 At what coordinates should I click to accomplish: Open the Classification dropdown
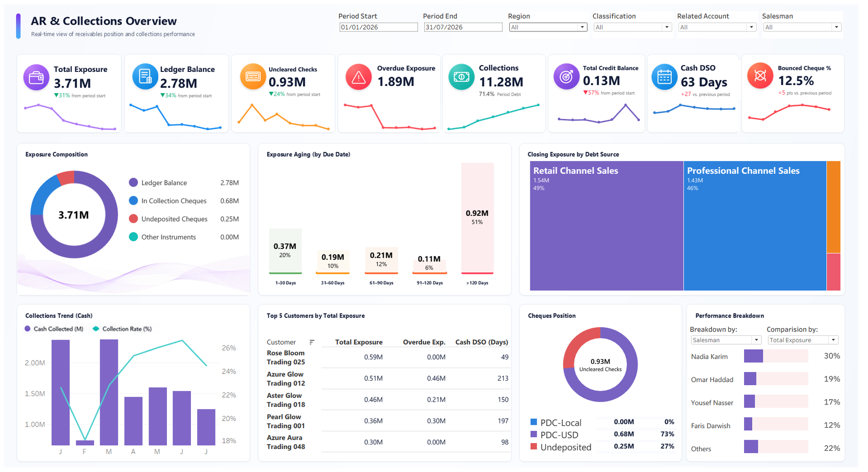[633, 27]
